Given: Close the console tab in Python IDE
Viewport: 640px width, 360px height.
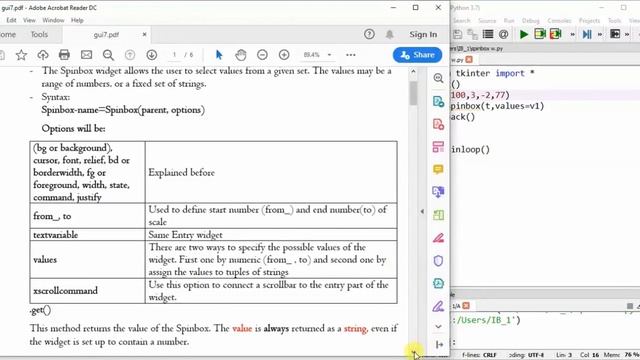Looking at the screenshot, I should (466, 306).
